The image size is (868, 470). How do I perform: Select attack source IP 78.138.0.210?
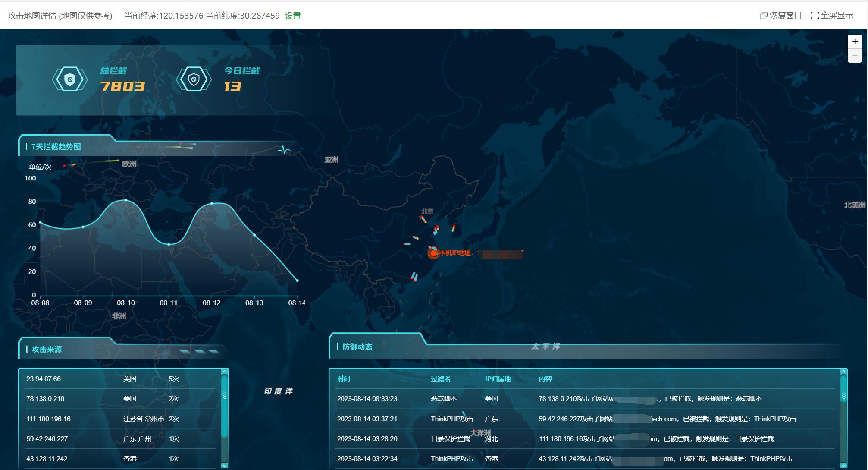point(45,399)
